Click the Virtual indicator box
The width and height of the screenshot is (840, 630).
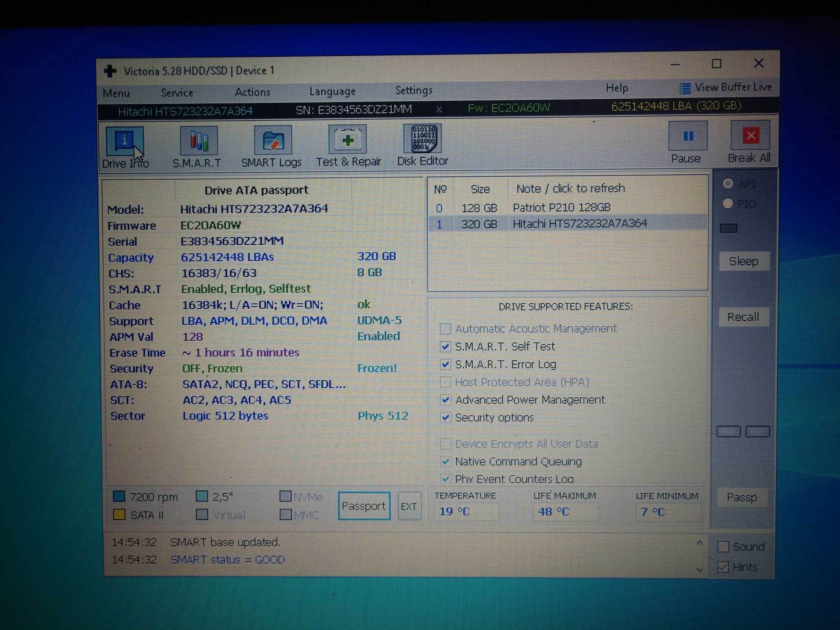(x=202, y=515)
